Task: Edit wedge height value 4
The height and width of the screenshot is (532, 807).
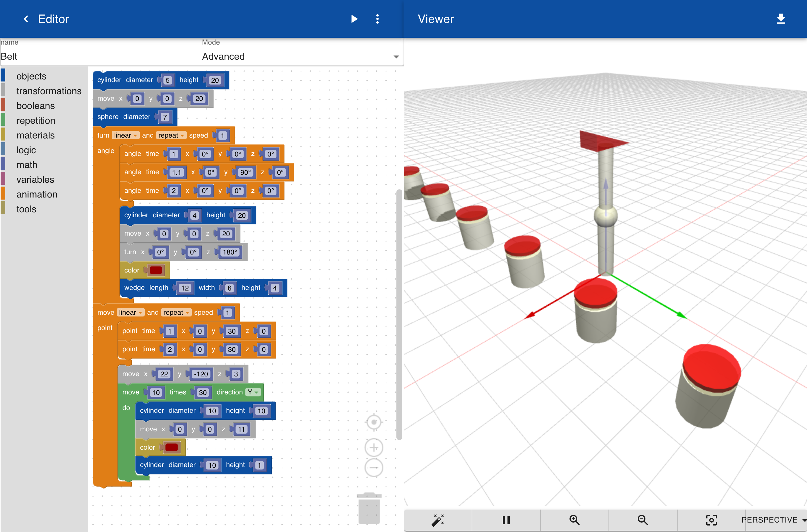Action: coord(275,288)
